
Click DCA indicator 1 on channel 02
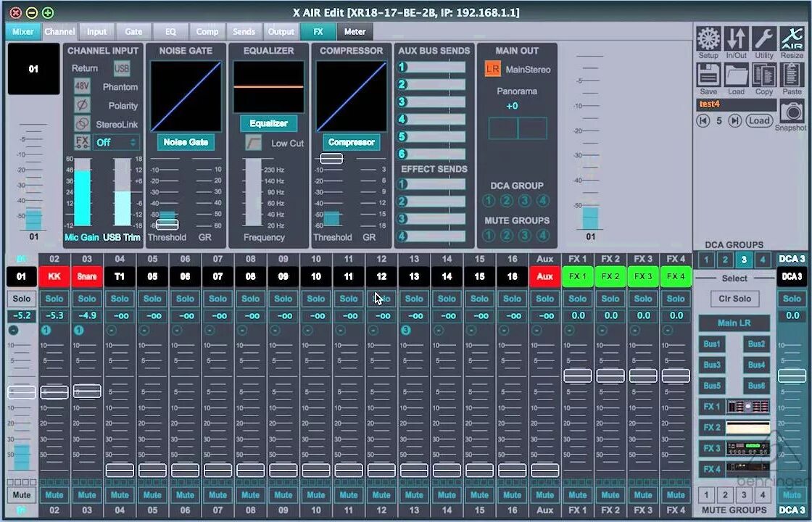pyautogui.click(x=46, y=330)
